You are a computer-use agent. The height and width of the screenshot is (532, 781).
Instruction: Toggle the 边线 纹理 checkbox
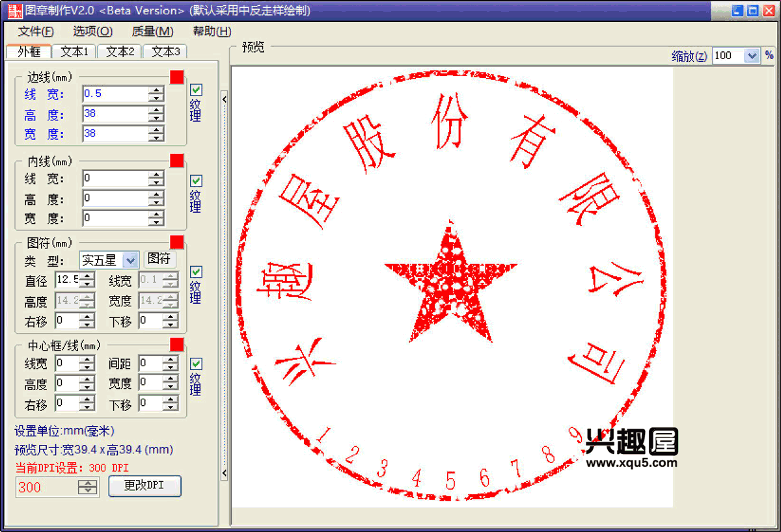pyautogui.click(x=196, y=90)
